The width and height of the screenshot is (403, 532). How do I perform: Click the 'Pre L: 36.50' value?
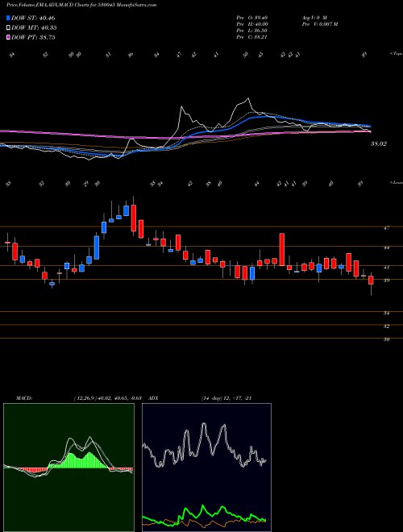tap(252, 31)
